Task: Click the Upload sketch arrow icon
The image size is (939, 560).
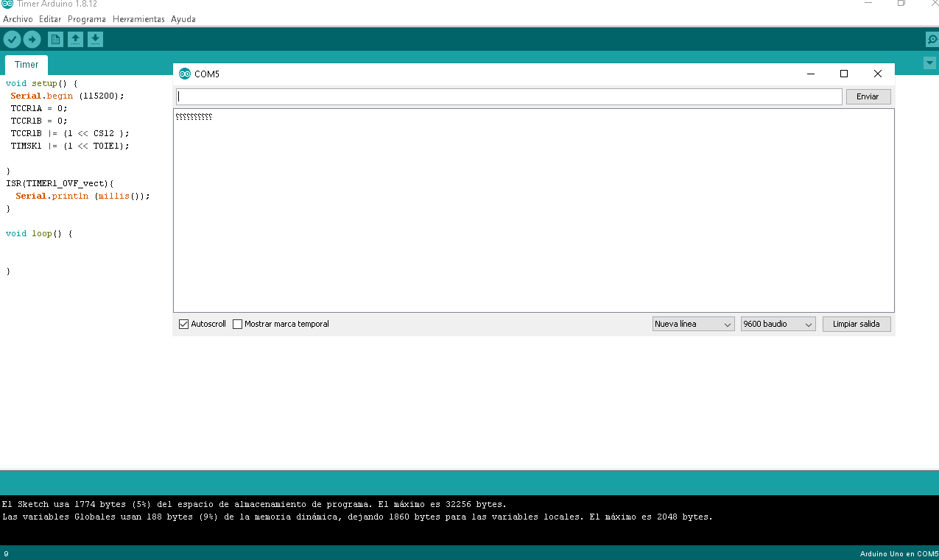Action: coord(32,40)
